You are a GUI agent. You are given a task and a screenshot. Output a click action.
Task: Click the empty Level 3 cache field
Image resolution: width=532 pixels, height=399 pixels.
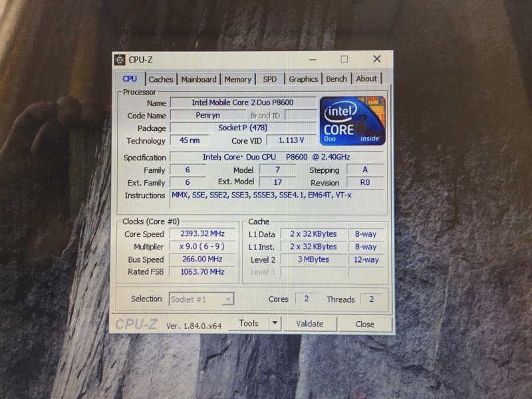[313, 272]
